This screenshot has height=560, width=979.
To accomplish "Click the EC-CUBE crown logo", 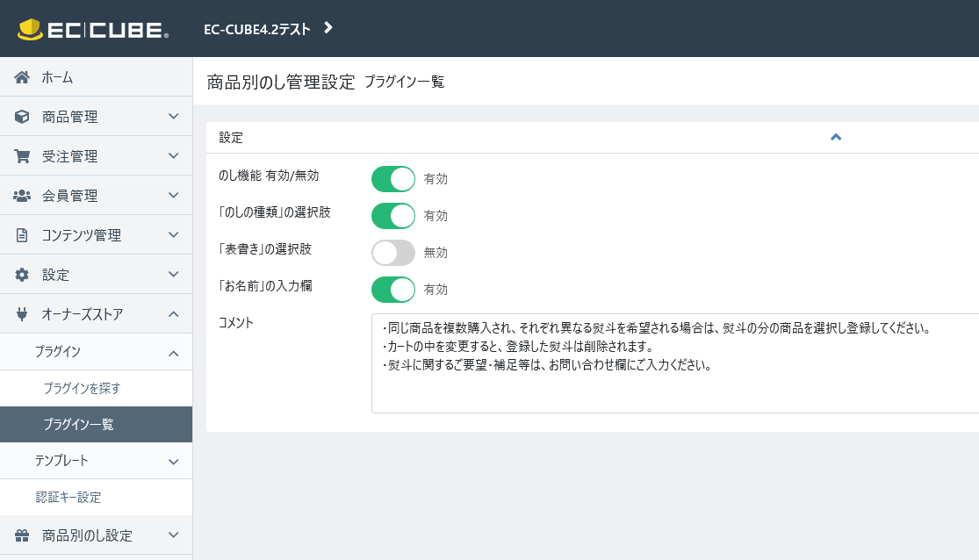I will click(93, 29).
